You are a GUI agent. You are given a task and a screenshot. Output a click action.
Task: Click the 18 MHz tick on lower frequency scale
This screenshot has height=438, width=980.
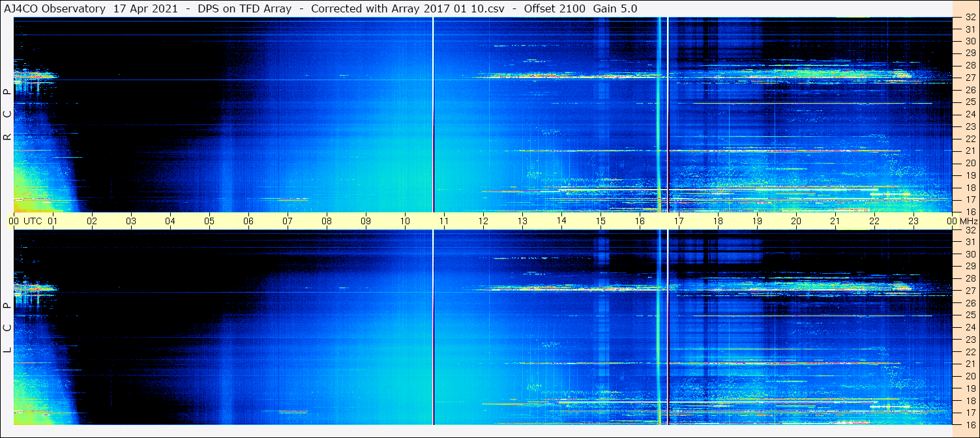[x=970, y=400]
